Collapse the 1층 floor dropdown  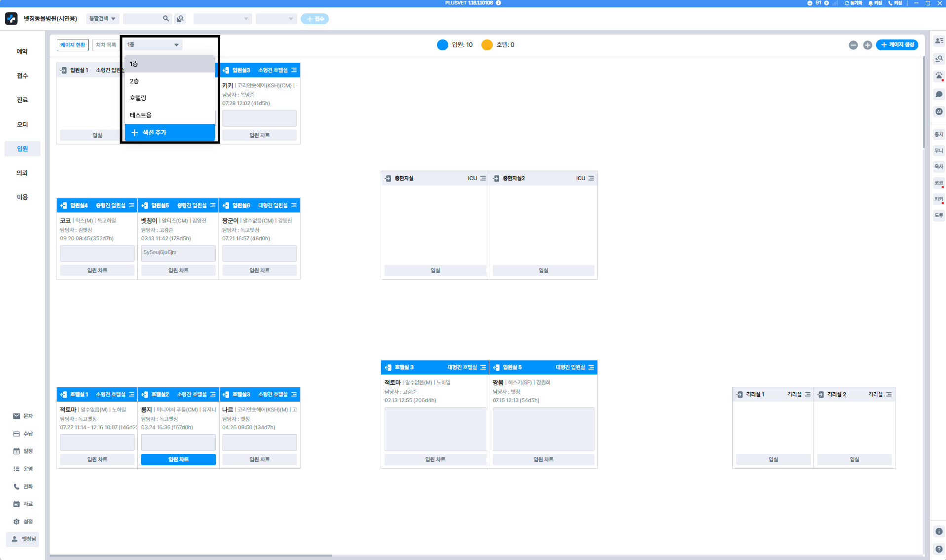tap(153, 45)
